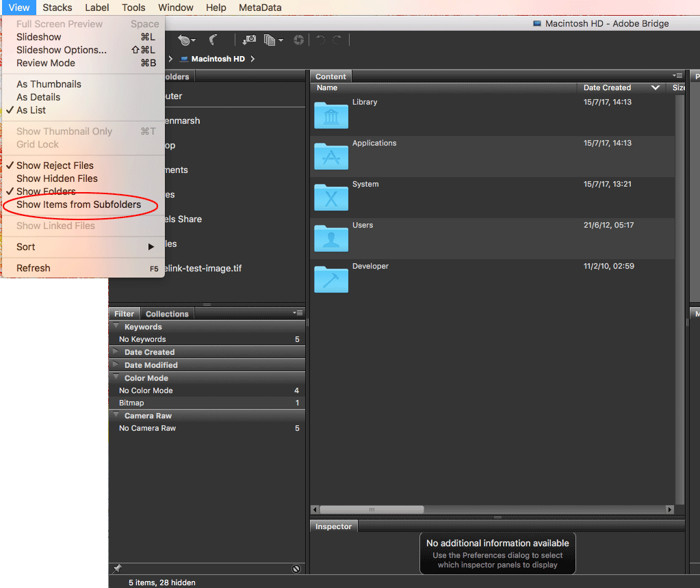Open the Stacks menu
Image resolution: width=700 pixels, height=588 pixels.
(57, 8)
